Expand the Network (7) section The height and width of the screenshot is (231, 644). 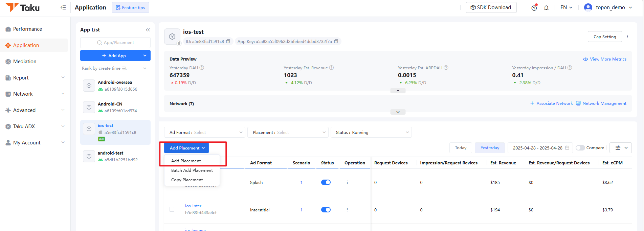click(398, 112)
